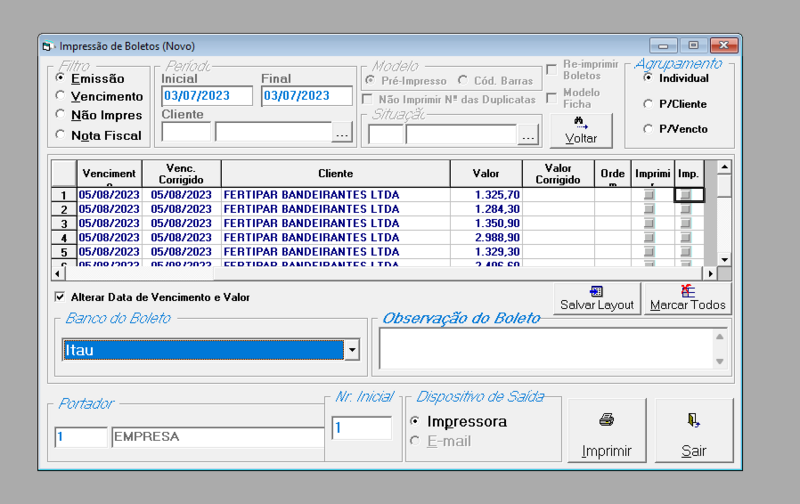Check Imp. box in row 3
This screenshot has width=800, height=504.
[686, 223]
